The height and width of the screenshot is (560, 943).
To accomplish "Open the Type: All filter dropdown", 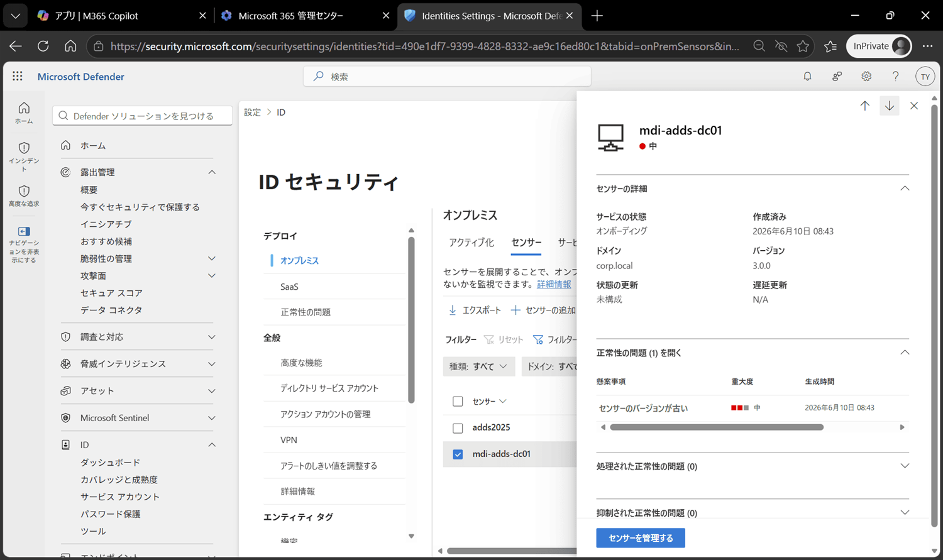I will point(478,366).
